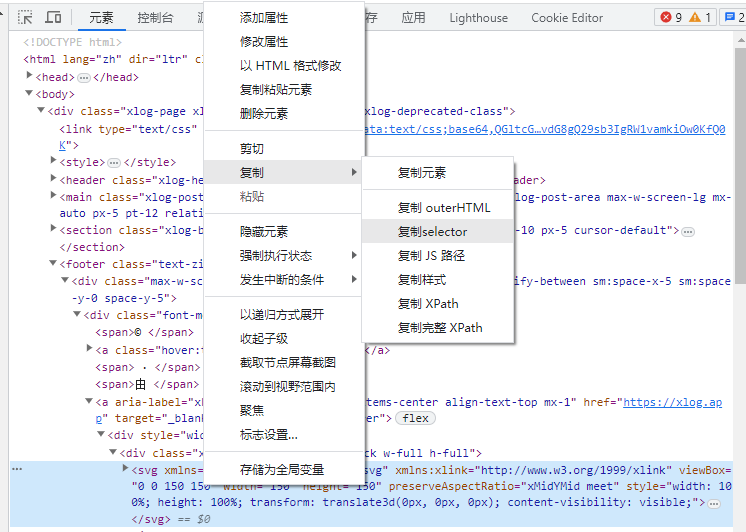Open the Cookie Editor tab

tap(567, 17)
